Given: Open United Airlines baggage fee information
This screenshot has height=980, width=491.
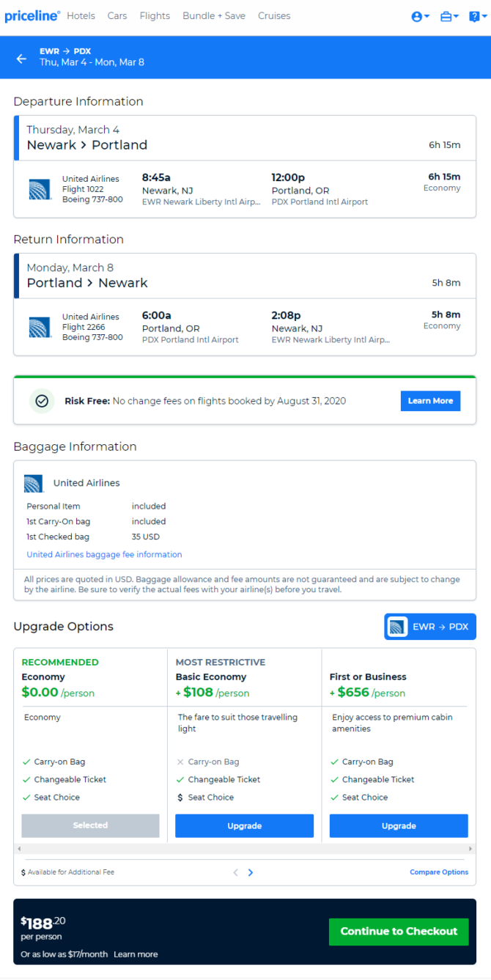Looking at the screenshot, I should (104, 554).
